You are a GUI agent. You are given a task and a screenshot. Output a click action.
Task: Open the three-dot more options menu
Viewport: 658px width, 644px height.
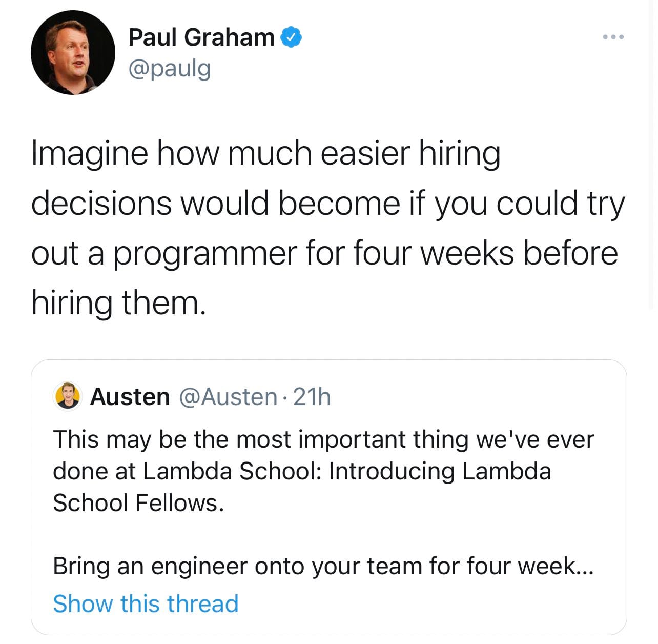pyautogui.click(x=613, y=37)
